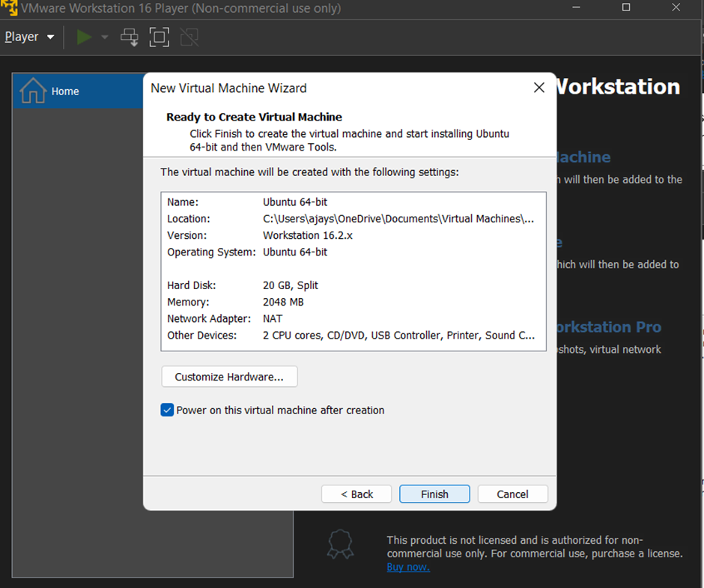Click the green power on play icon
This screenshot has height=588, width=704.
pos(84,37)
